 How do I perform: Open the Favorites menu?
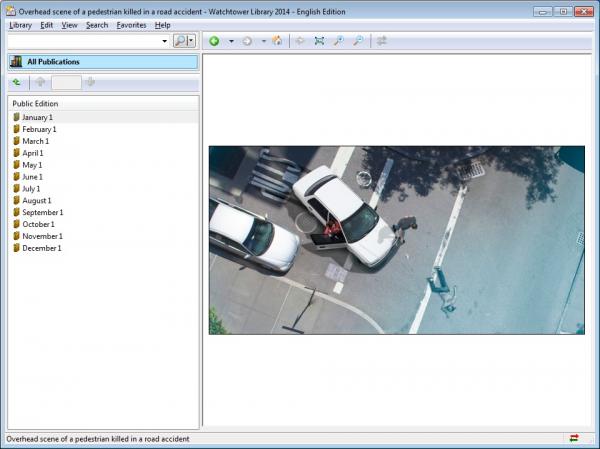131,25
